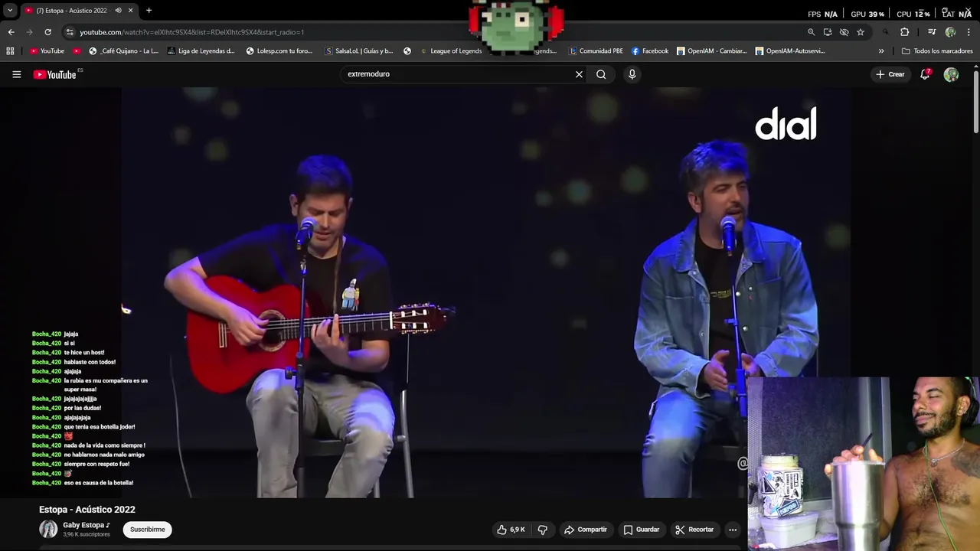Save the video with Guardar
The height and width of the screenshot is (551, 980).
pos(642,530)
